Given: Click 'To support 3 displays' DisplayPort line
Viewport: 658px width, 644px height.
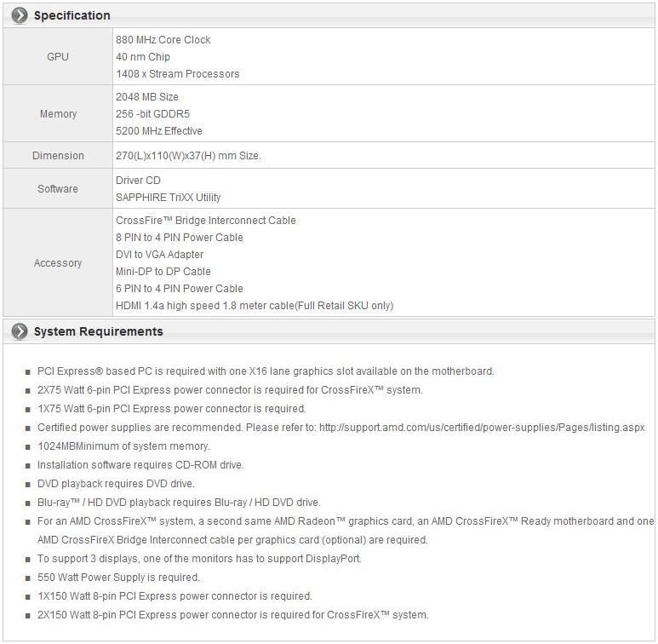Looking at the screenshot, I should pyautogui.click(x=199, y=559).
